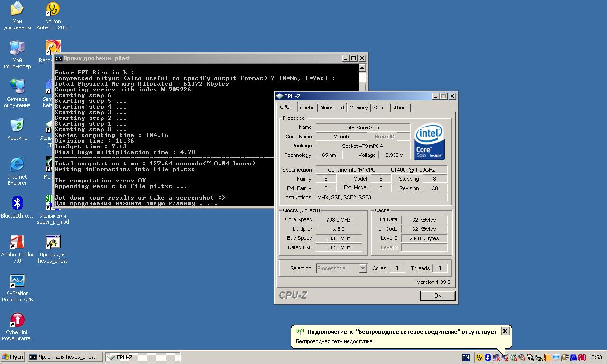Click the Cores count field
This screenshot has height=364, width=607.
coord(397,268)
